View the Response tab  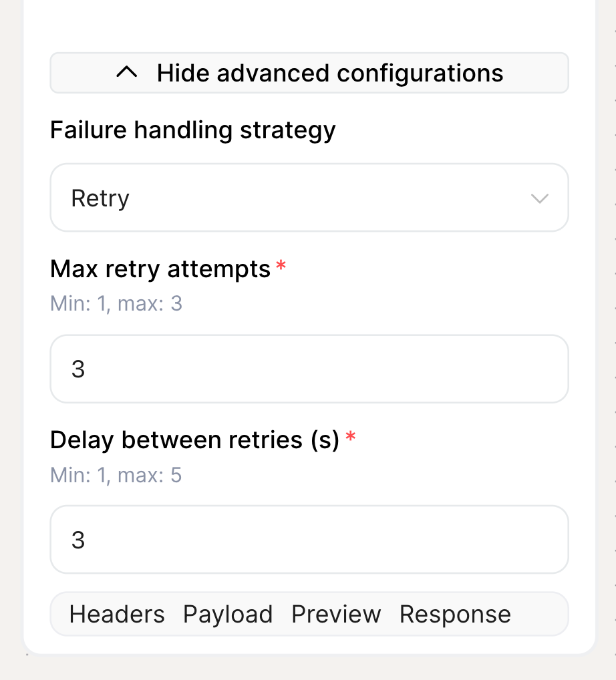pos(455,614)
